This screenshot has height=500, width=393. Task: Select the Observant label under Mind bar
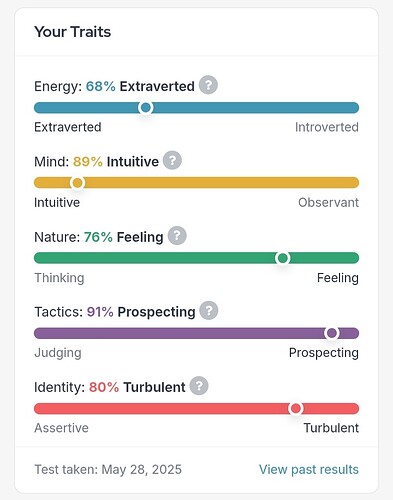[328, 202]
